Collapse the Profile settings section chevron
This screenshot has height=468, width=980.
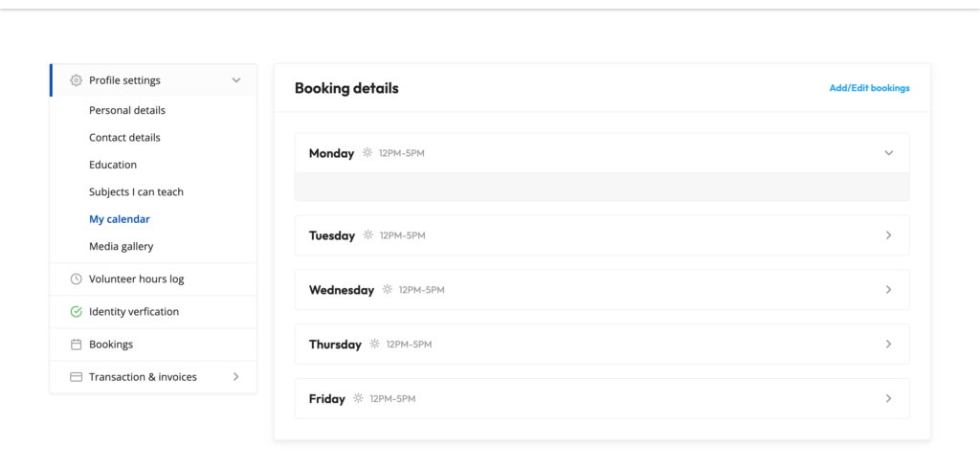click(236, 80)
